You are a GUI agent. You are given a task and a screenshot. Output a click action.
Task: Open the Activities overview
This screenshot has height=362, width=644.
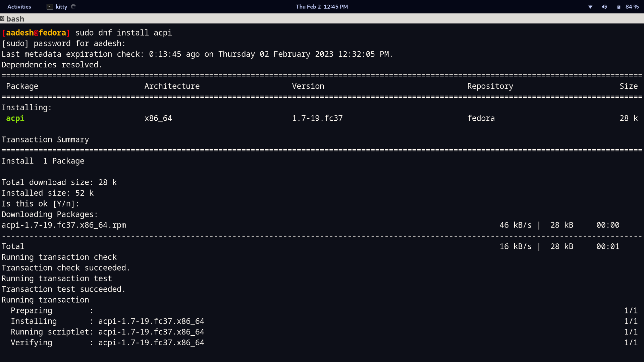pyautogui.click(x=19, y=6)
